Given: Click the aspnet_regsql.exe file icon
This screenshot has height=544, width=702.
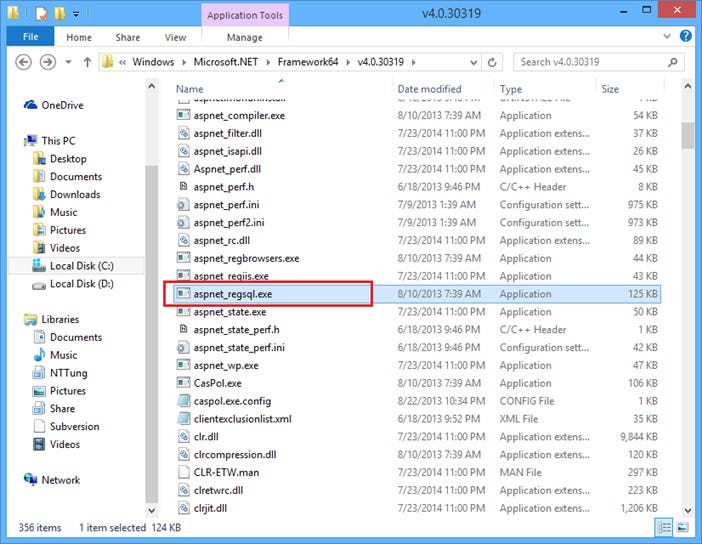Looking at the screenshot, I should [184, 294].
